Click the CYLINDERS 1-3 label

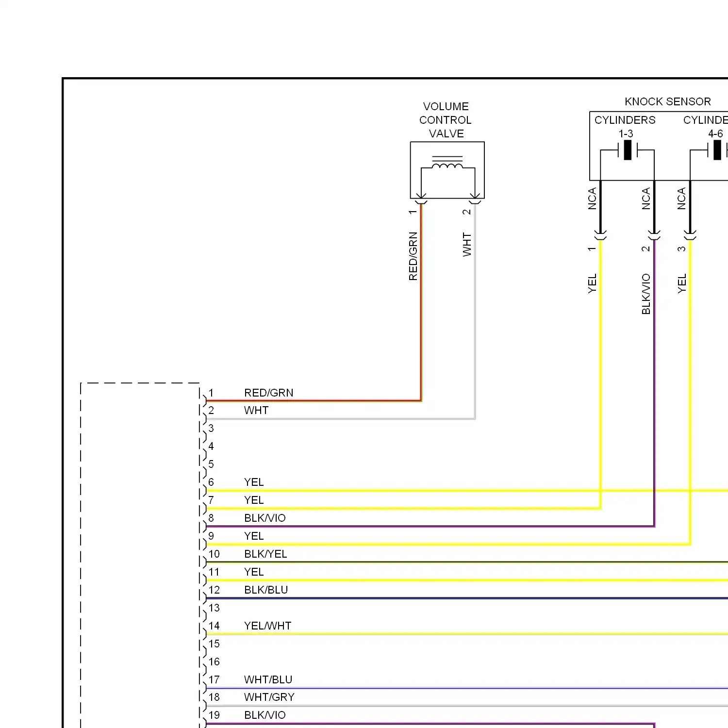coord(625,127)
